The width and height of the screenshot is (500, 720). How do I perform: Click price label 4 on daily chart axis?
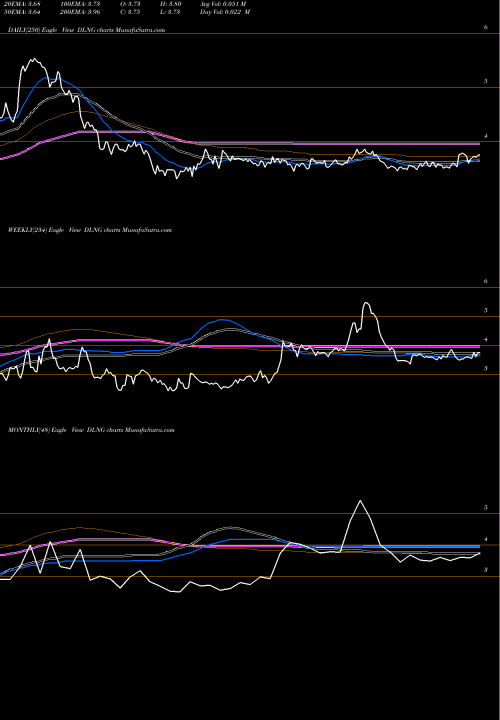(x=485, y=136)
